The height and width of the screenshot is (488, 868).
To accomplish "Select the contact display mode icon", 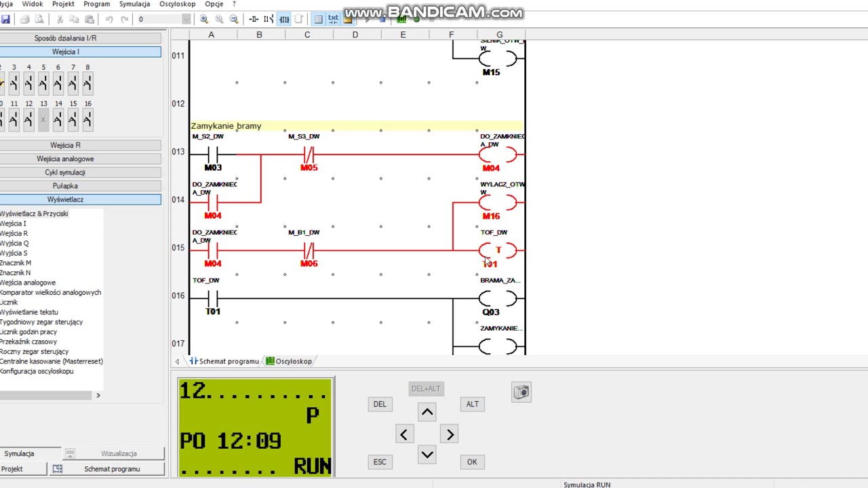I will pos(254,19).
